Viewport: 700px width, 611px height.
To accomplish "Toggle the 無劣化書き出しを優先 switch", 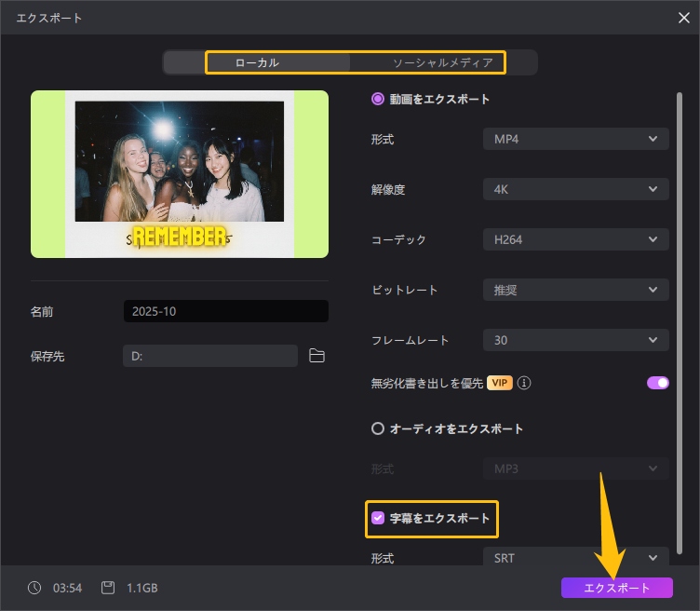I will pyautogui.click(x=657, y=383).
